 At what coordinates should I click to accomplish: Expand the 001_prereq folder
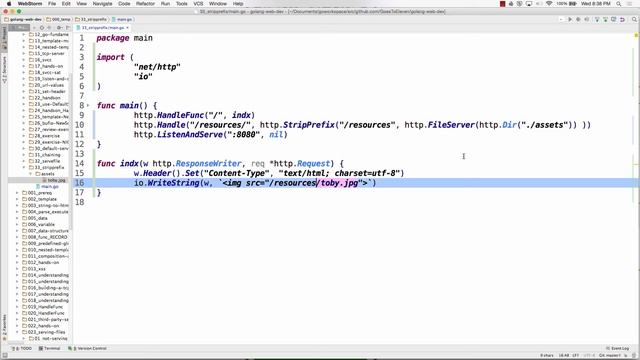pyautogui.click(x=18, y=193)
